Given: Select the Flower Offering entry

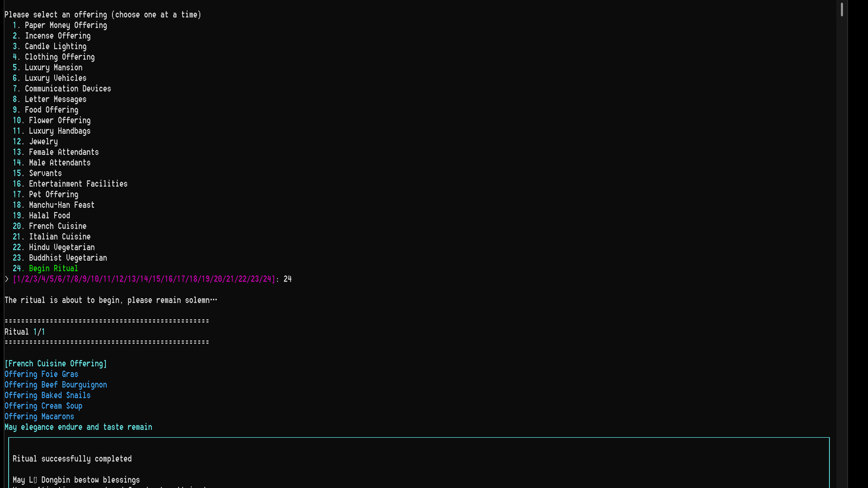Looking at the screenshot, I should [x=60, y=120].
